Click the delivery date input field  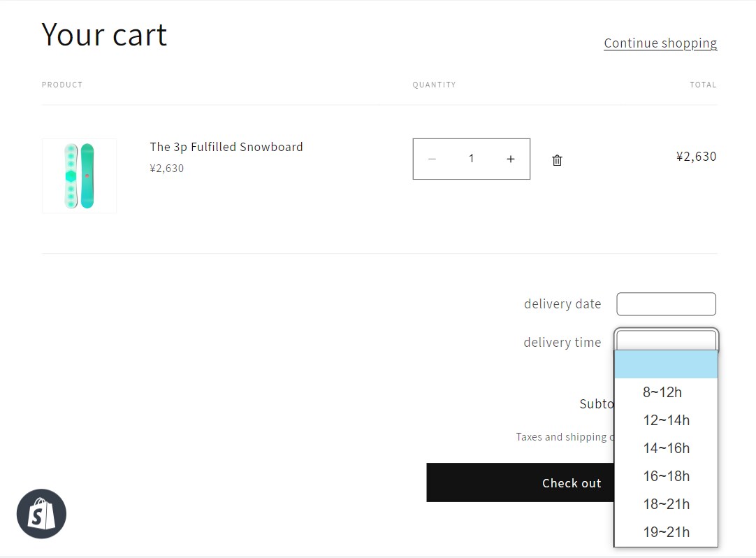pos(667,304)
